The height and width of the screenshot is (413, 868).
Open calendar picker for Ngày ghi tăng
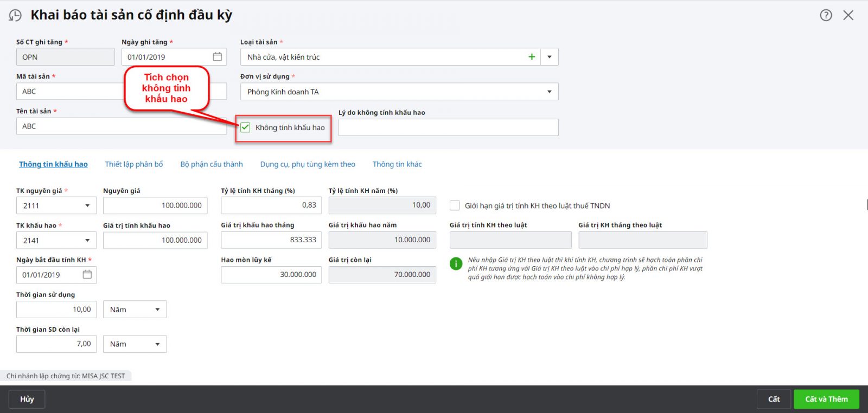[217, 57]
